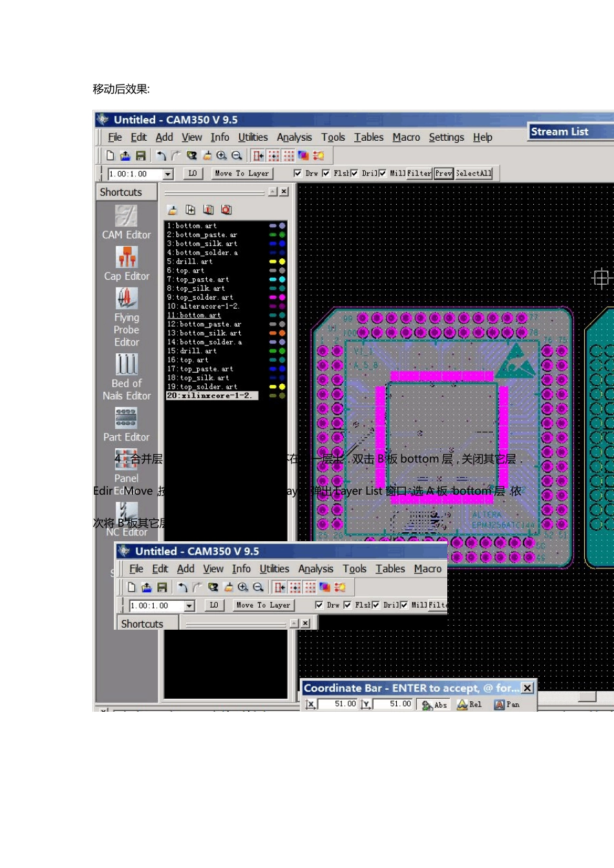Open the CAM Editor shortcut

coord(127,223)
